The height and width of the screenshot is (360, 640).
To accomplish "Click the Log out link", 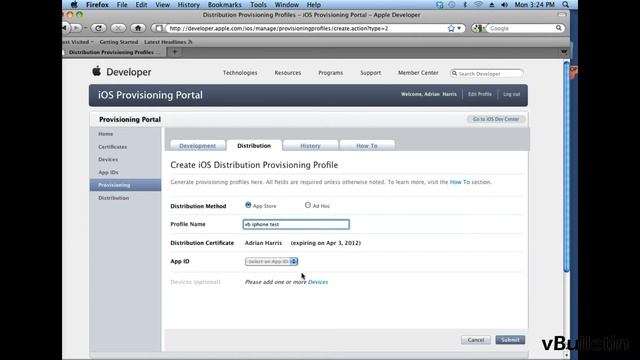I will pyautogui.click(x=511, y=94).
